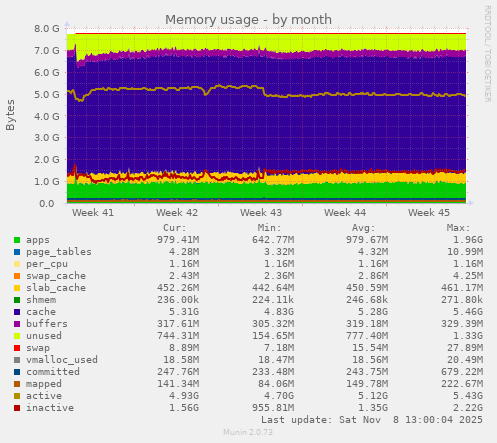Click the 'buffers' legend label
The image size is (497, 443).
click(47, 324)
